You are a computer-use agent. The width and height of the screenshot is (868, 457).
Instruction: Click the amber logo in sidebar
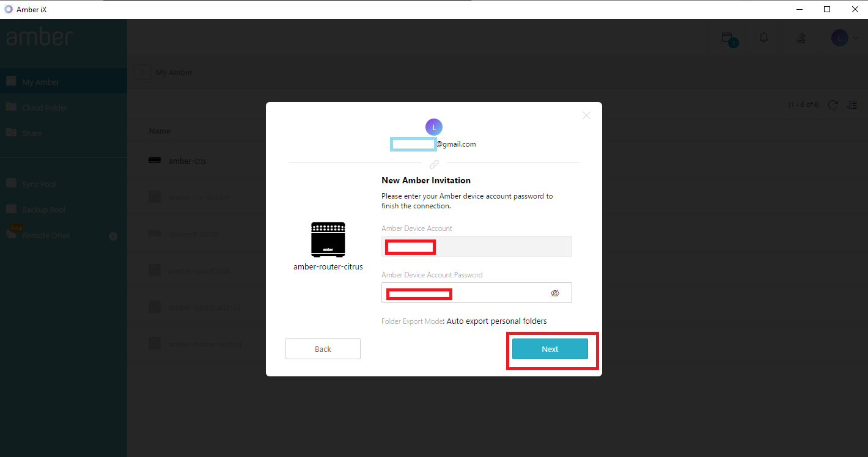[x=40, y=37]
